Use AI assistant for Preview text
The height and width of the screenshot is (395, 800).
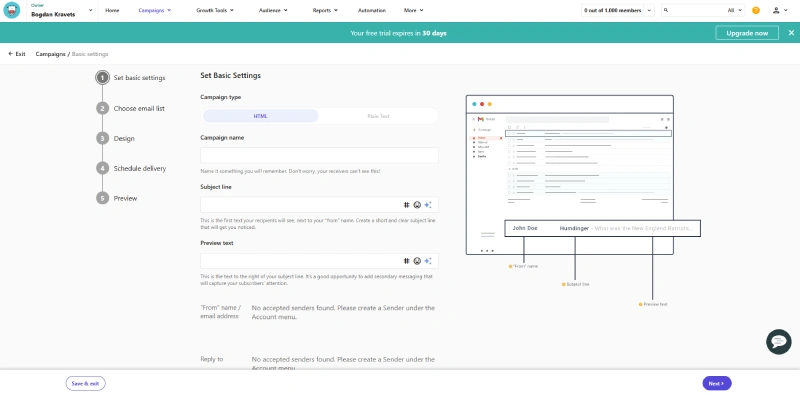(428, 261)
